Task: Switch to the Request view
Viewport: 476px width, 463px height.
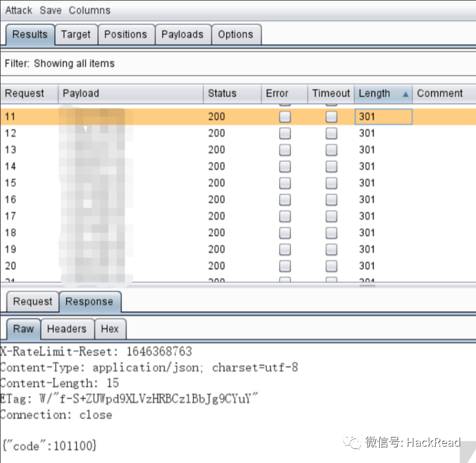Action: click(32, 302)
